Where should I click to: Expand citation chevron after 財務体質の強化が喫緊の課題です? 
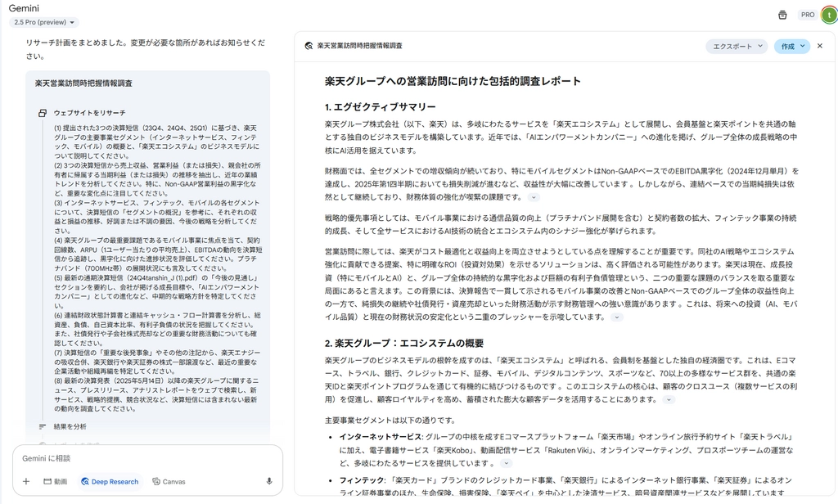[x=534, y=197]
